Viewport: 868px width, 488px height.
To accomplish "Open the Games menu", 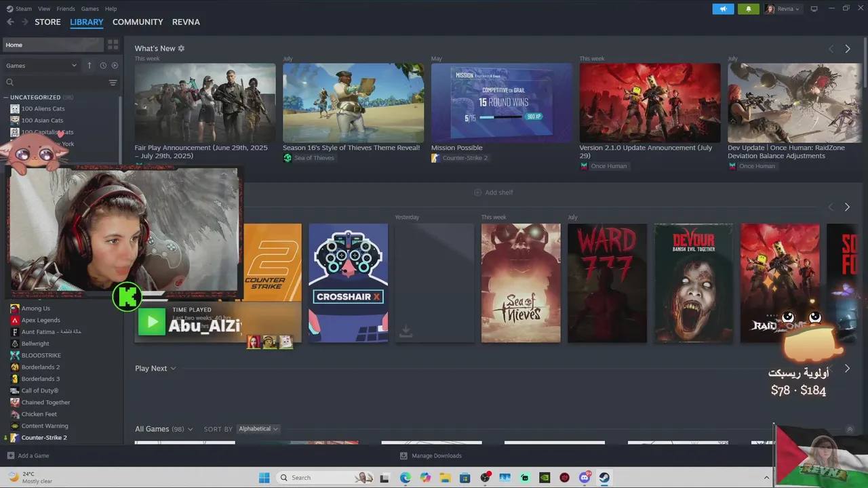I will [90, 9].
